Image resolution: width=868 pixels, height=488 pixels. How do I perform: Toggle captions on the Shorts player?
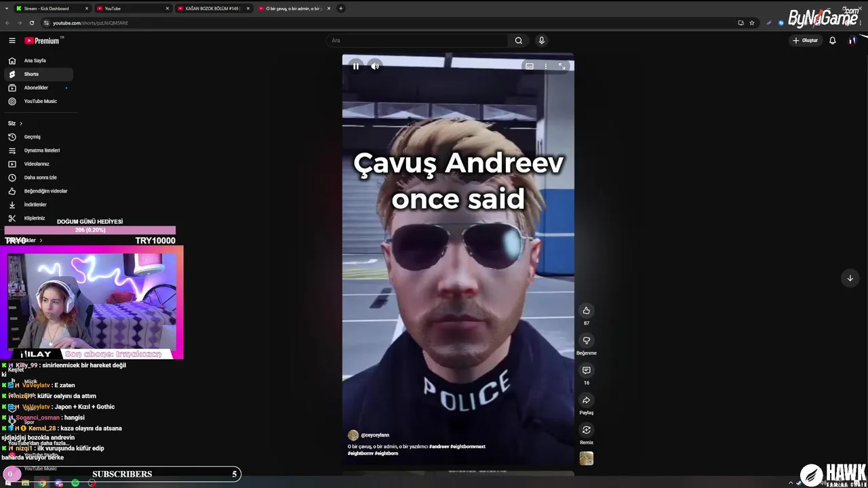[x=530, y=66]
